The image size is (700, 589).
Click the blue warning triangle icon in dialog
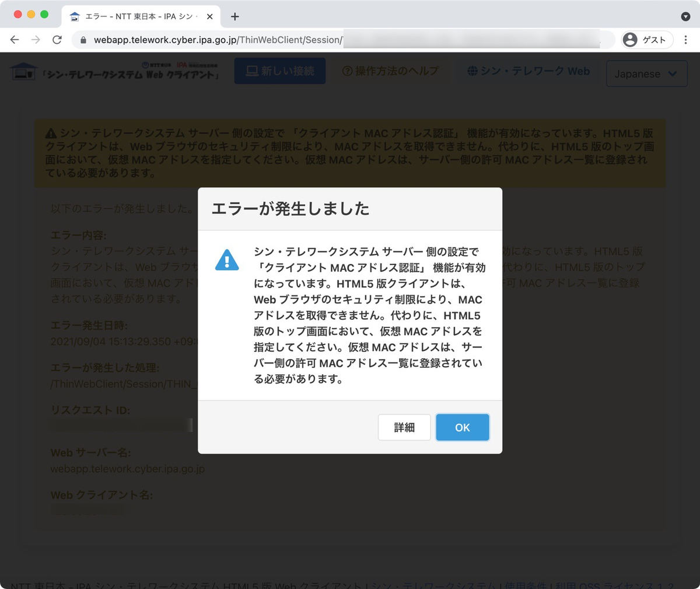pos(227,260)
